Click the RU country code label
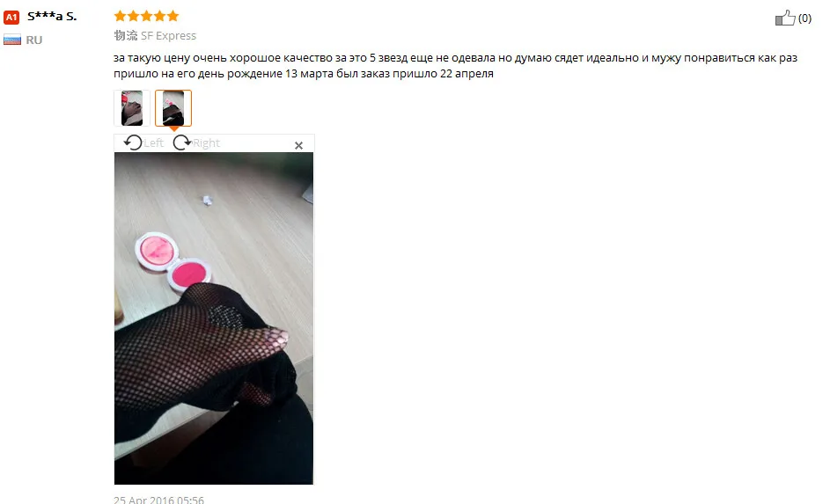Screen dimensions: 830x504 click(33, 40)
